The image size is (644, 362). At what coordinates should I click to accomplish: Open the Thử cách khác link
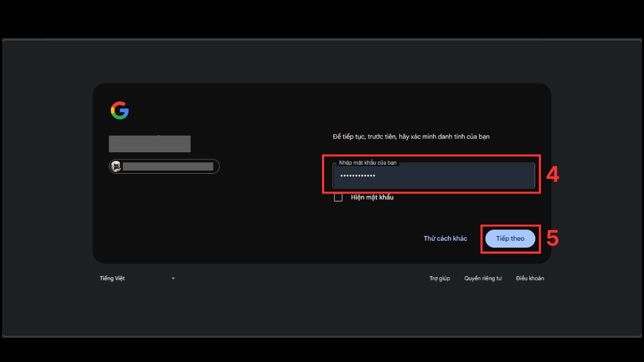[x=445, y=239]
